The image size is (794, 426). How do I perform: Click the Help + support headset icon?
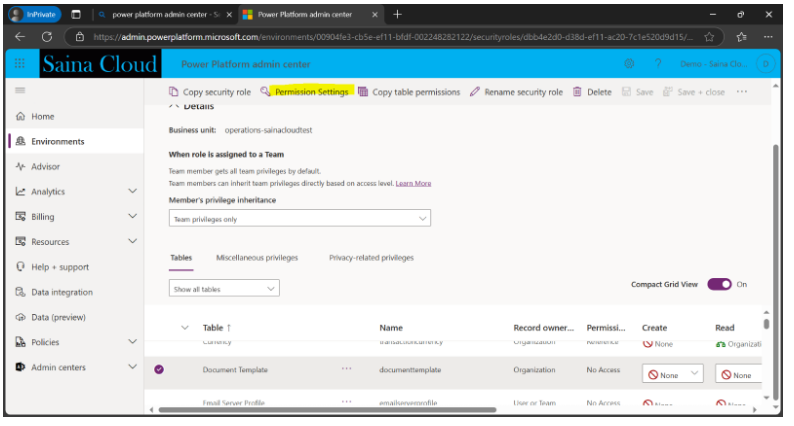20,266
